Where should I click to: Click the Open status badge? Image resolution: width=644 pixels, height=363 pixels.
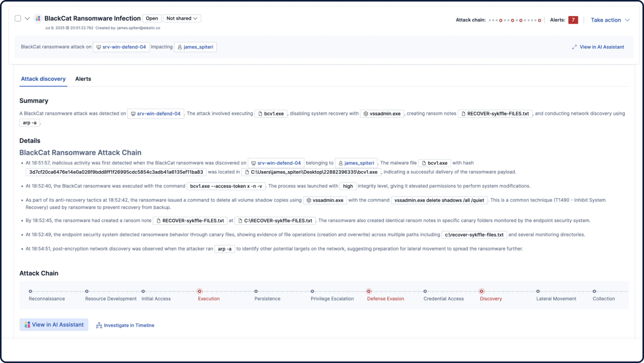[152, 18]
